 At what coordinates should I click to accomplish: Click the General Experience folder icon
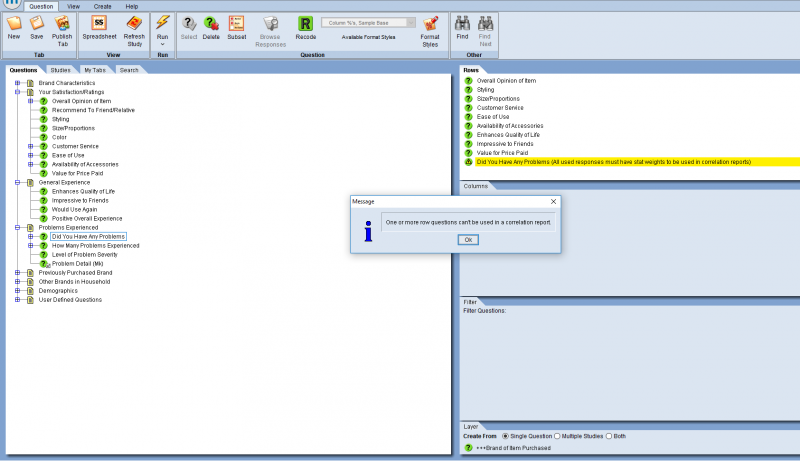click(31, 183)
